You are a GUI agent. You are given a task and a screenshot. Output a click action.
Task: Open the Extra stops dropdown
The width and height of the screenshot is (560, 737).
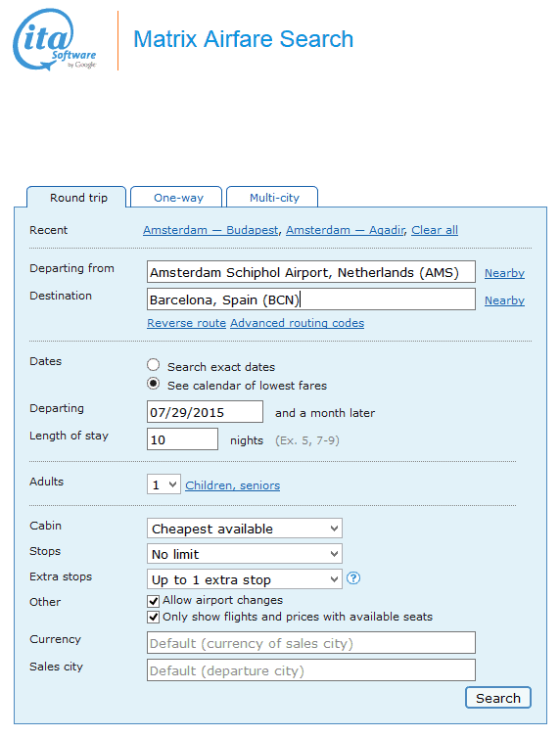245,579
